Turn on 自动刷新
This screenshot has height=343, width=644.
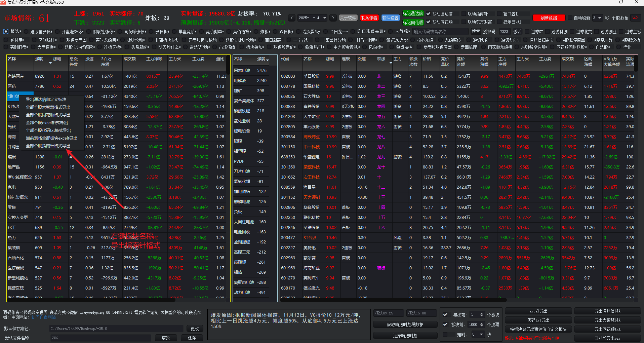[570, 18]
